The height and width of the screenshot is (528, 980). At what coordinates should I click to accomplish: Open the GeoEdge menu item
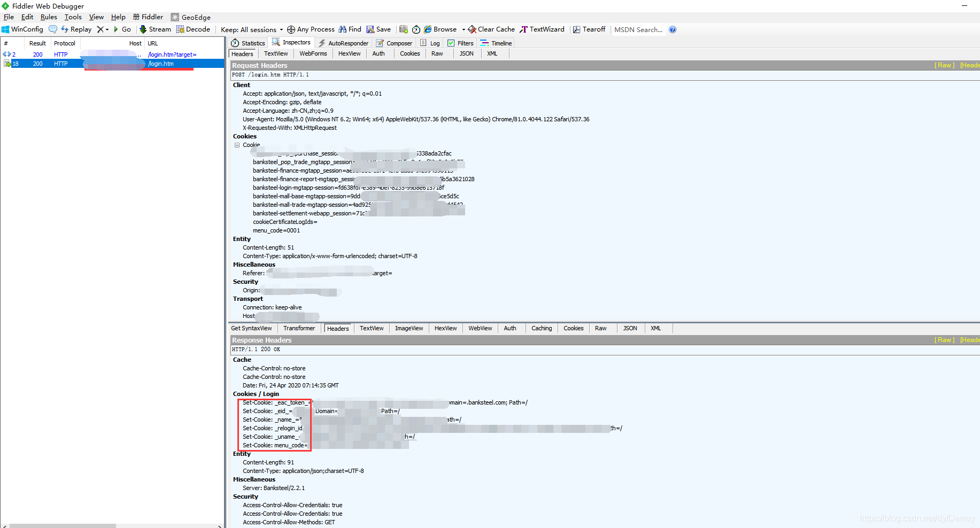tap(191, 17)
